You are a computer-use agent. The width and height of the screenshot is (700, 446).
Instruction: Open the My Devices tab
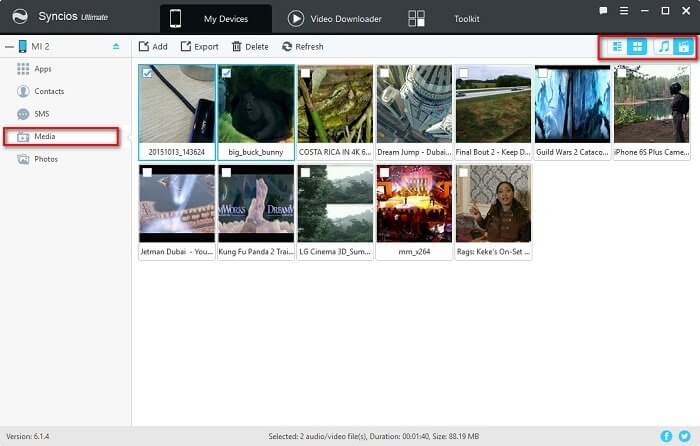tap(216, 19)
